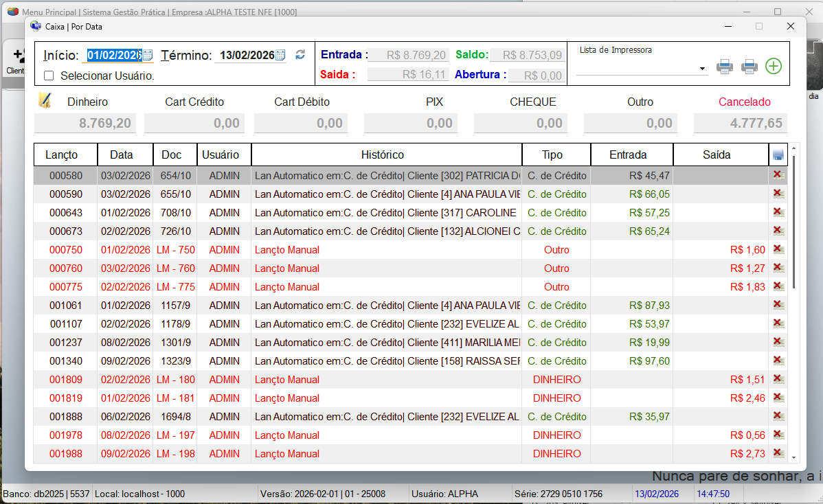The height and width of the screenshot is (504, 823).
Task: Select row with Lançto 001237
Action: tap(66, 343)
